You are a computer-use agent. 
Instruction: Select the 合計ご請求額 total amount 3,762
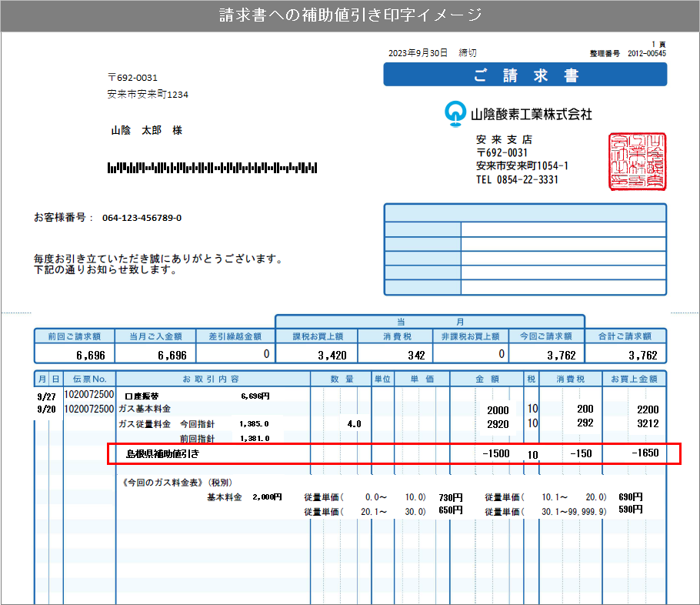pyautogui.click(x=644, y=353)
